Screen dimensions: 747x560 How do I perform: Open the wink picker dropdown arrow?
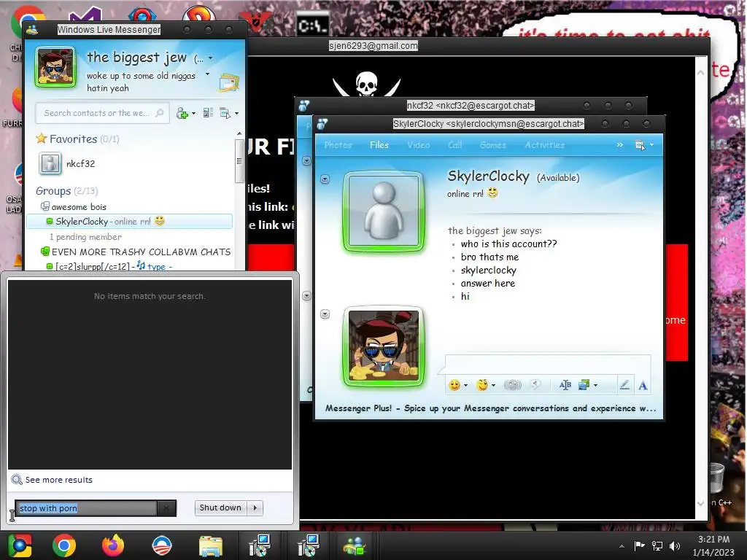(x=494, y=385)
